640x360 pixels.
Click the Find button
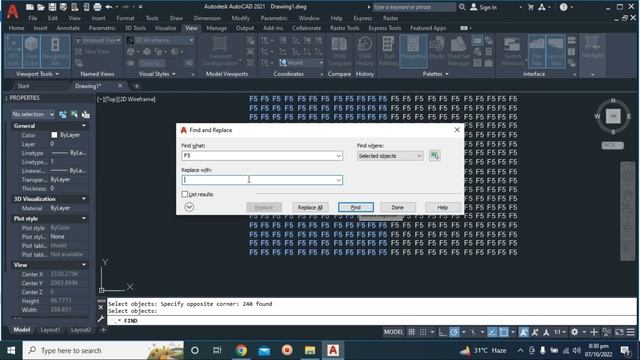[356, 207]
